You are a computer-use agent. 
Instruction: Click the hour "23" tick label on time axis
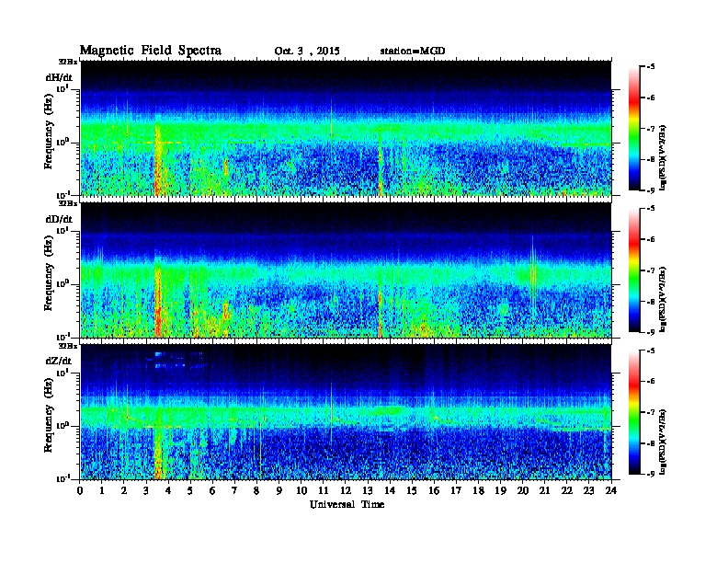pos(588,490)
